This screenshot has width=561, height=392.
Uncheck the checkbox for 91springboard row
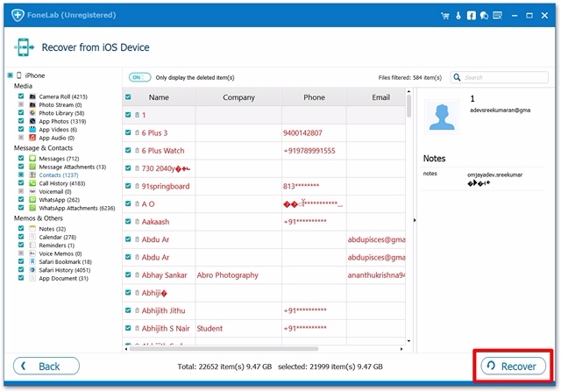128,186
